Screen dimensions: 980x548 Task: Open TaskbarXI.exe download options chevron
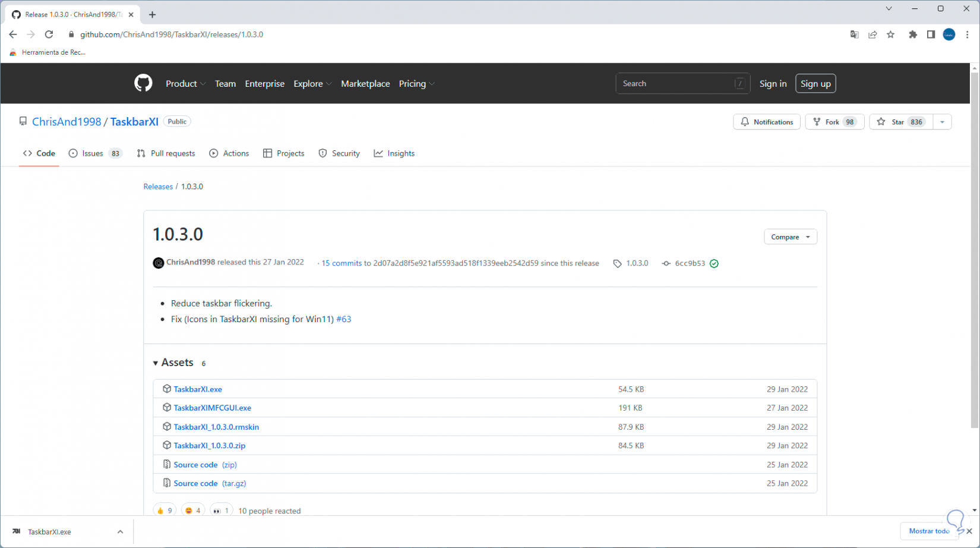point(120,532)
